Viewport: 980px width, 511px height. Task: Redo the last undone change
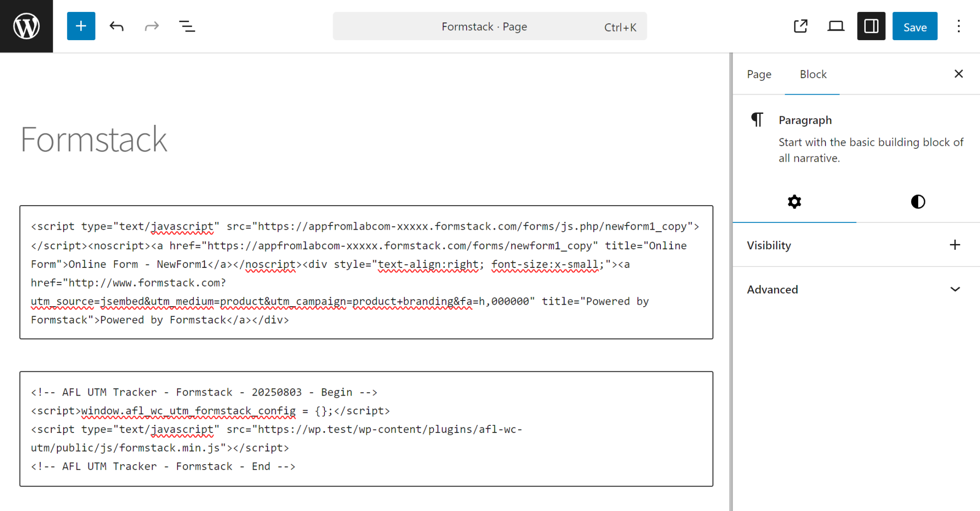[152, 26]
